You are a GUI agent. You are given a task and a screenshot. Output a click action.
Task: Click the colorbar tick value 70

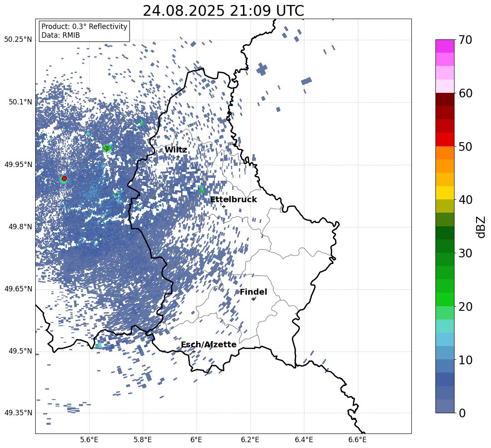465,40
